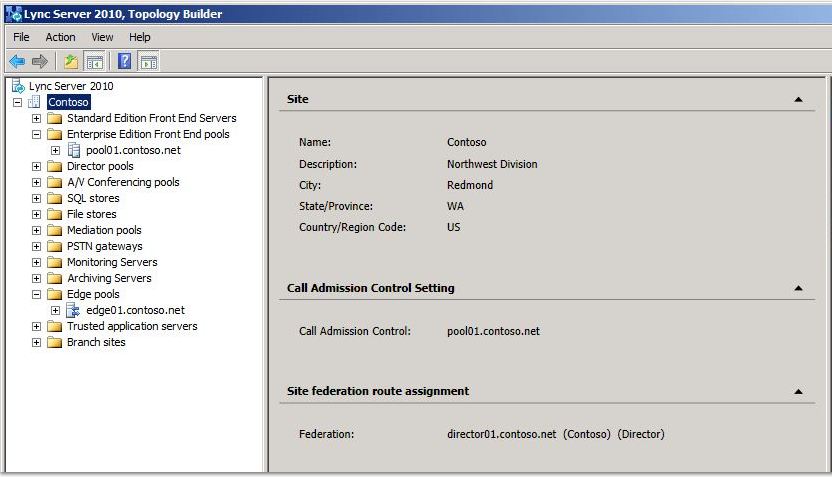This screenshot has width=832, height=477.
Task: Expand the File stores node
Action: tap(36, 214)
